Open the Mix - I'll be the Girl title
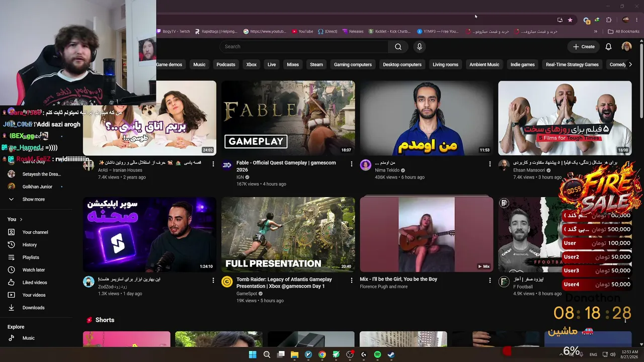644x362 pixels. coord(398,279)
